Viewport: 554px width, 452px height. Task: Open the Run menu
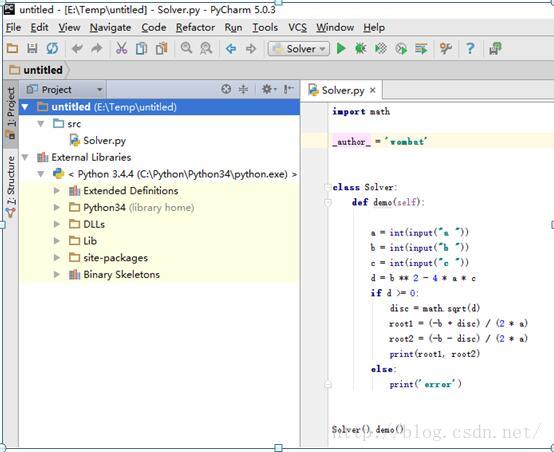(233, 28)
